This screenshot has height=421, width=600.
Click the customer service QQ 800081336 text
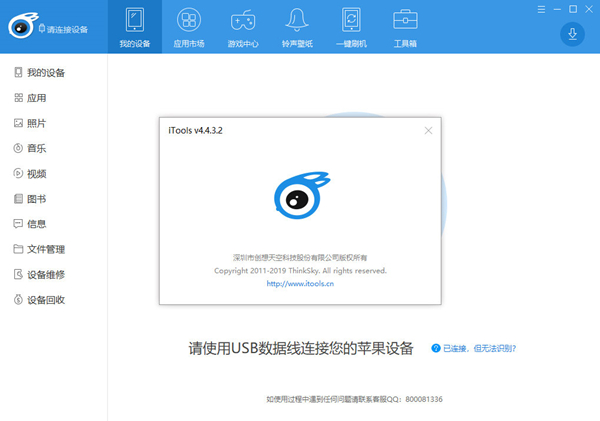[x=354, y=399]
